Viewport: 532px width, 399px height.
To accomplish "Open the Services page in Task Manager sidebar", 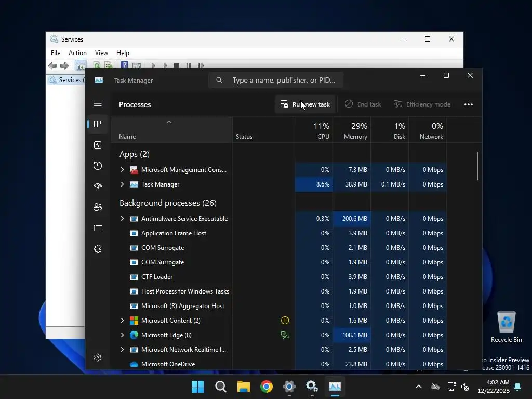I will click(x=98, y=249).
